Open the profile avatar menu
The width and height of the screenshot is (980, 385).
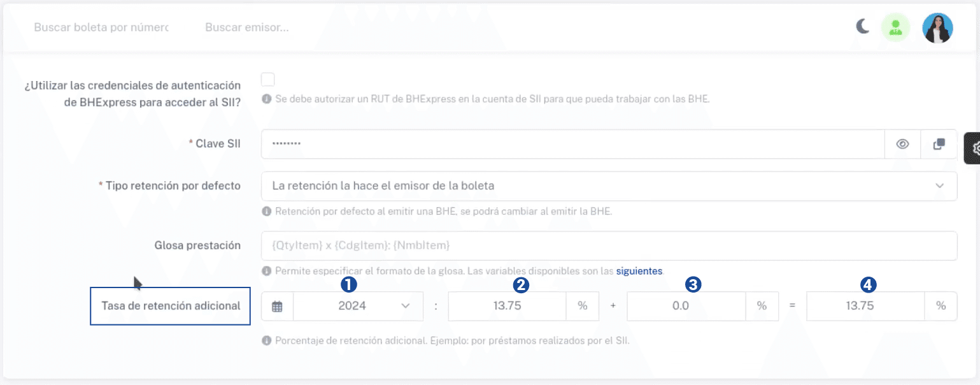[x=937, y=28]
